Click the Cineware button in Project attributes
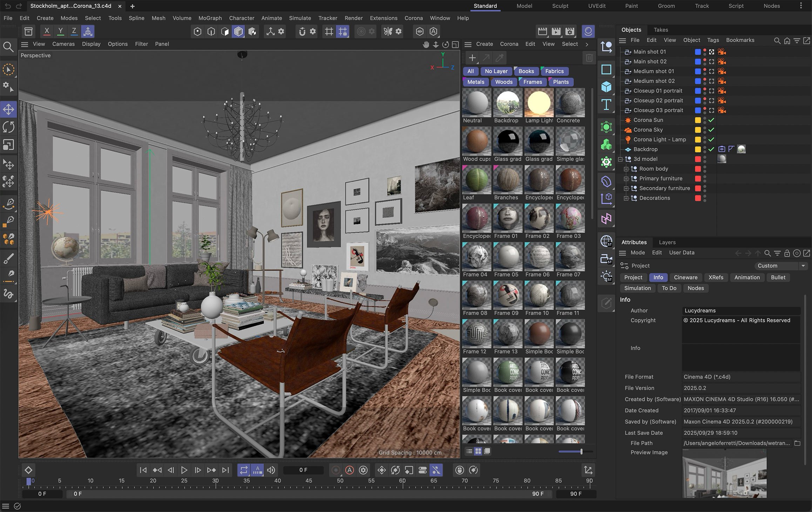 685,277
